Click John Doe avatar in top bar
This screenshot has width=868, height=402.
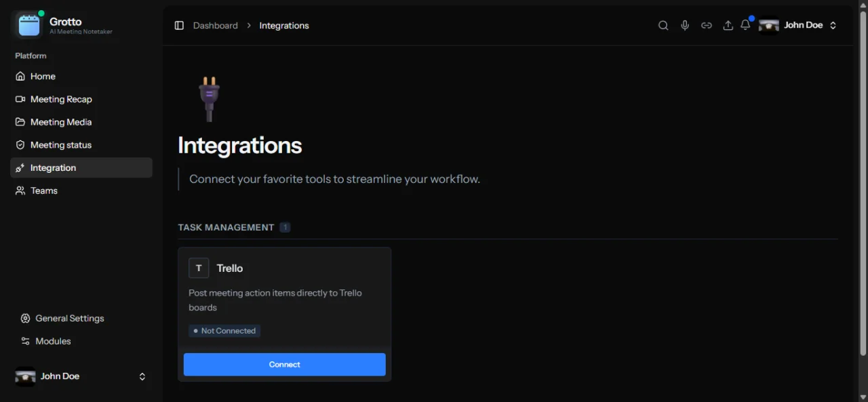click(x=769, y=25)
